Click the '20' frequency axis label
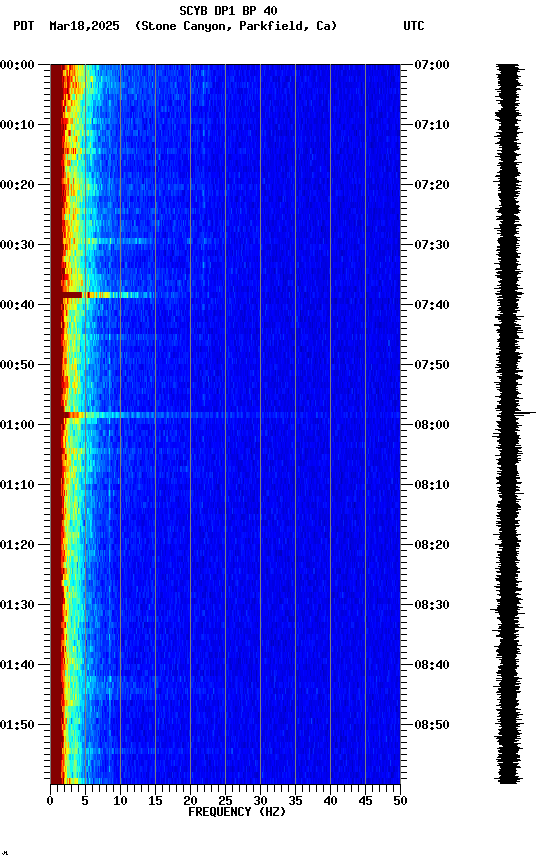Screen dimensions: 552x864 (190, 801)
